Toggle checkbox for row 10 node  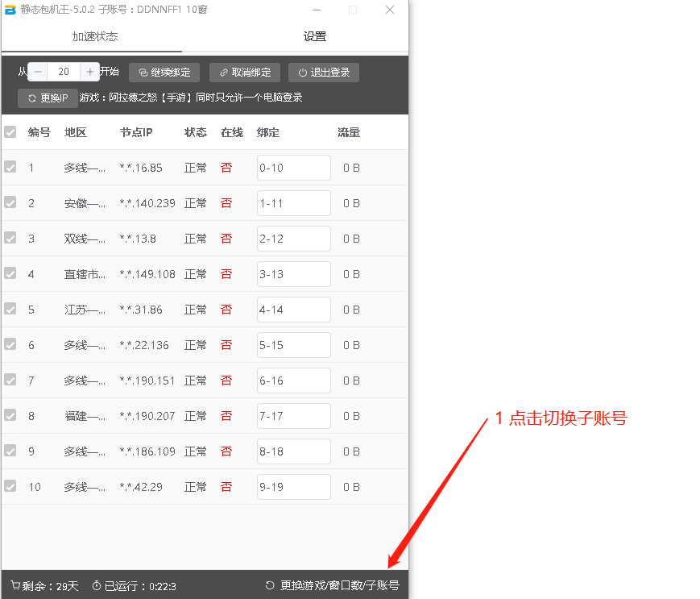point(10,487)
